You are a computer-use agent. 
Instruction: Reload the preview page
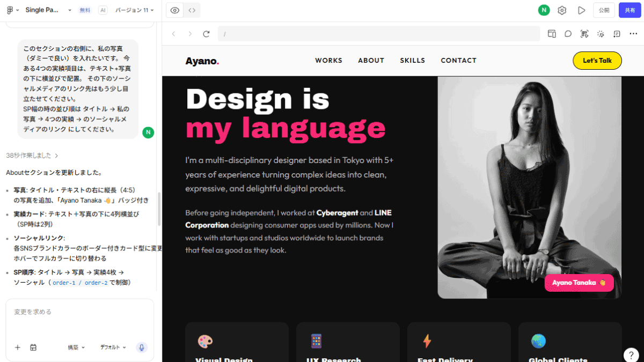click(206, 34)
